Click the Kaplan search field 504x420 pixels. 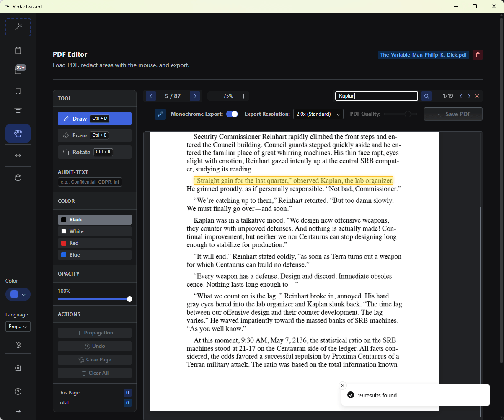[x=377, y=96]
